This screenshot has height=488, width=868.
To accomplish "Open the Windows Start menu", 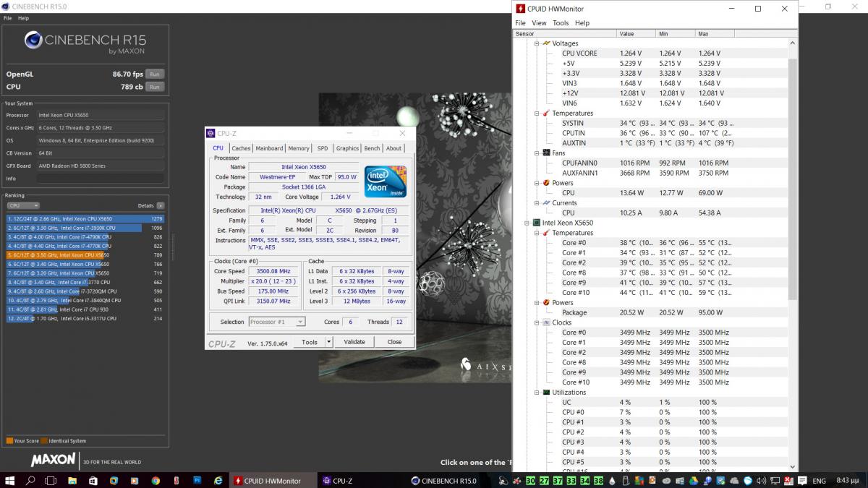I will point(10,480).
